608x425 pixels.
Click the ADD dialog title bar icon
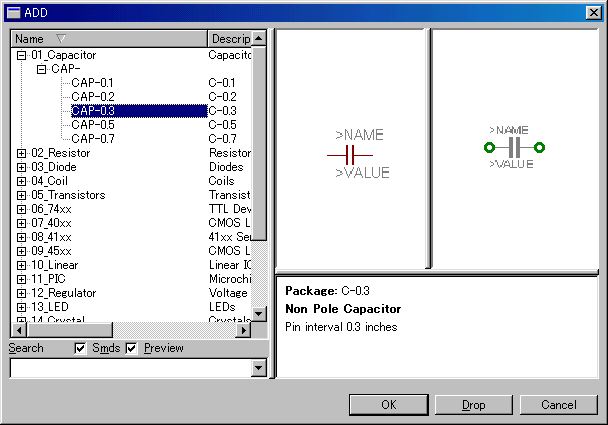[13, 11]
